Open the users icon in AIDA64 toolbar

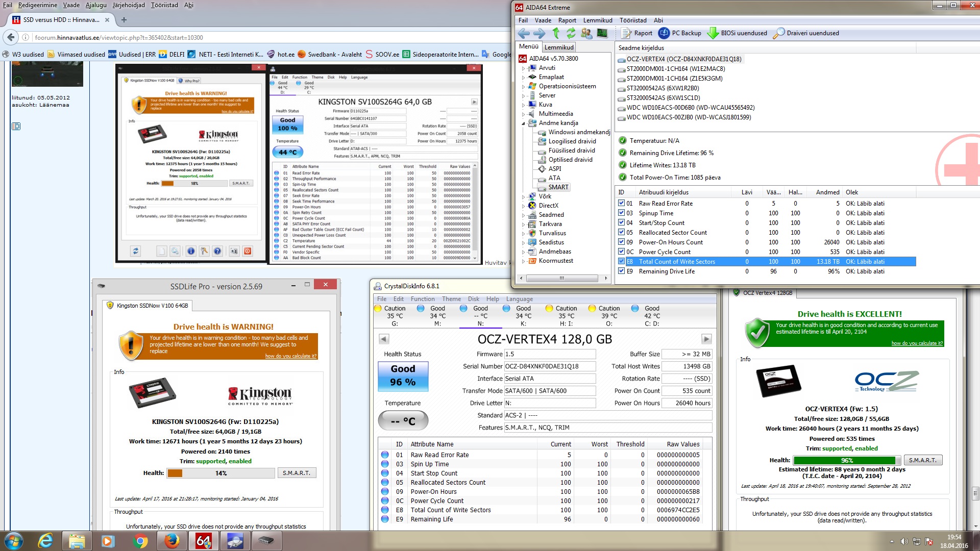[586, 33]
